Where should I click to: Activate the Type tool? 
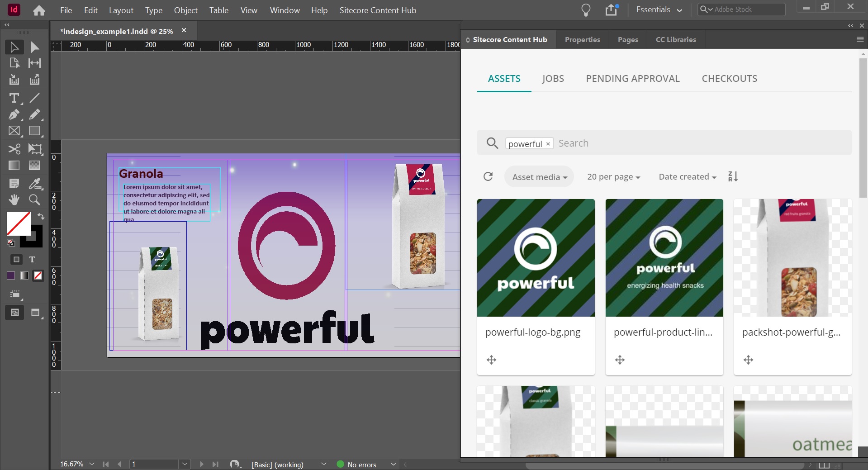click(x=14, y=98)
